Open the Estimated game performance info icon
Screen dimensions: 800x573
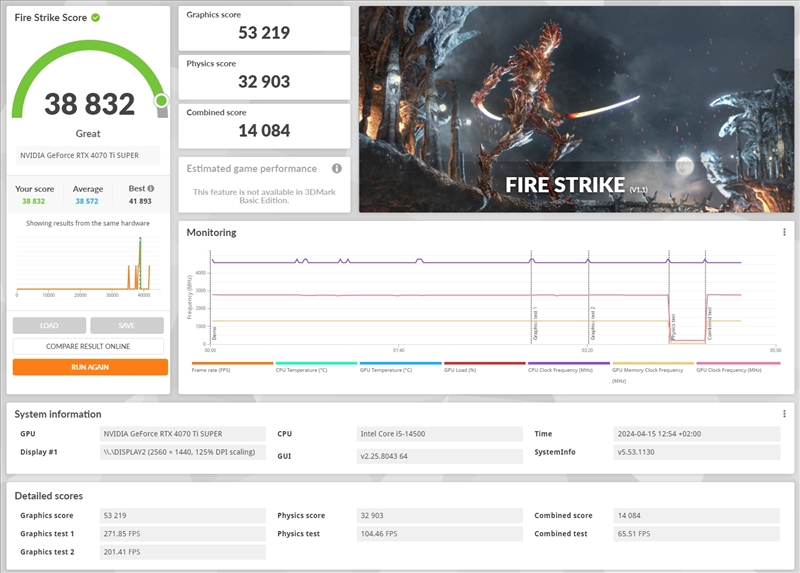[337, 168]
